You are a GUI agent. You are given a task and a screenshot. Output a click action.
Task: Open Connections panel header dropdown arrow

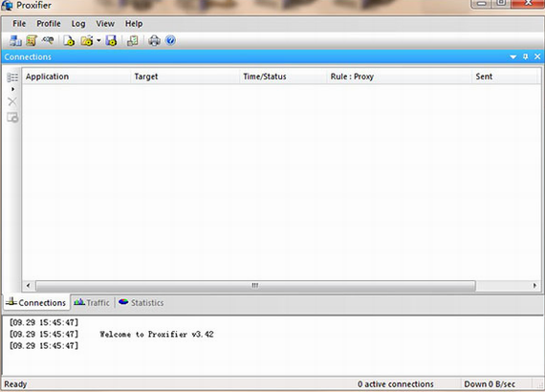tap(513, 57)
